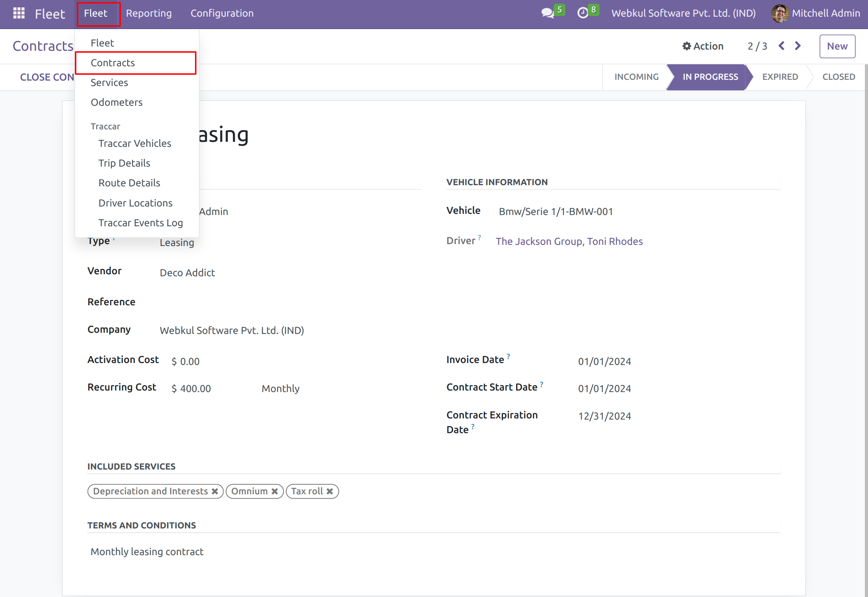Open driver link Toni Rhodes
The width and height of the screenshot is (868, 597).
pos(569,241)
